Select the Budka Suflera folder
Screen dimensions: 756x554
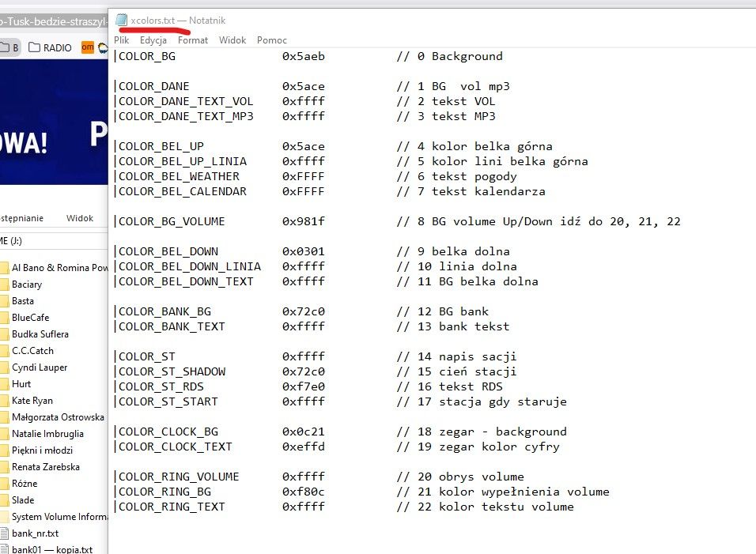pos(40,334)
